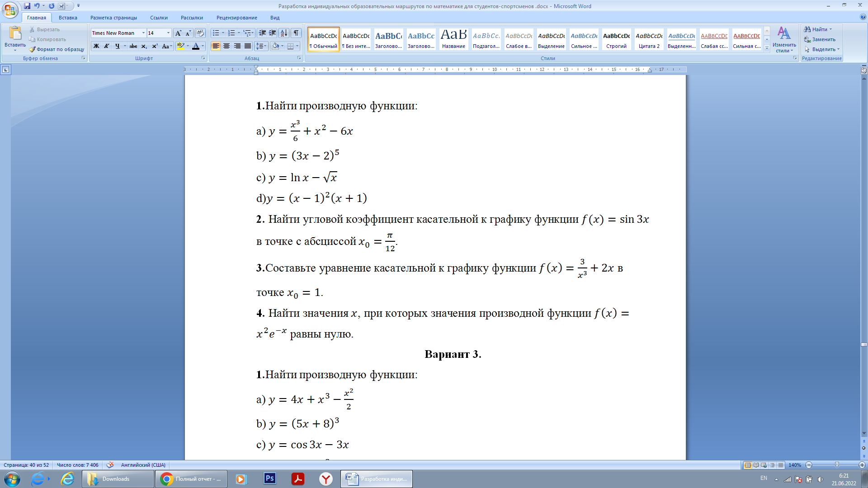The image size is (868, 488).
Task: Open the Рецензирование tab
Action: pyautogui.click(x=236, y=18)
